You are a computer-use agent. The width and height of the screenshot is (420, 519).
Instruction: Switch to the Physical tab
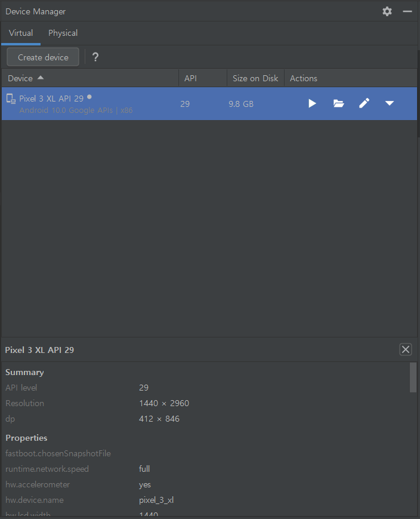(63, 33)
